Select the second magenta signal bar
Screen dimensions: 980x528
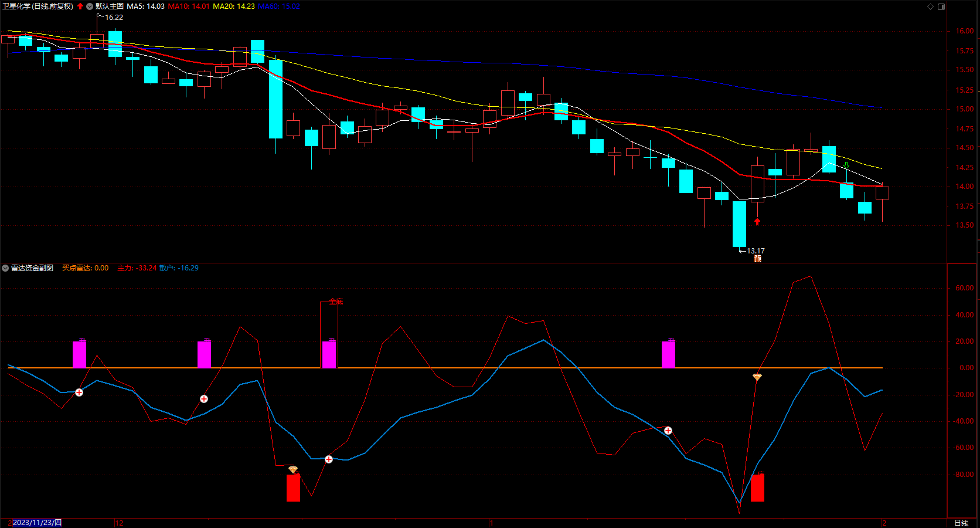click(x=204, y=354)
